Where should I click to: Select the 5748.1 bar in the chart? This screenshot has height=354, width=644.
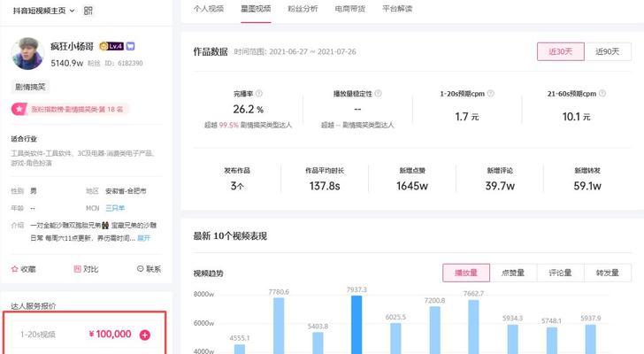(x=552, y=341)
